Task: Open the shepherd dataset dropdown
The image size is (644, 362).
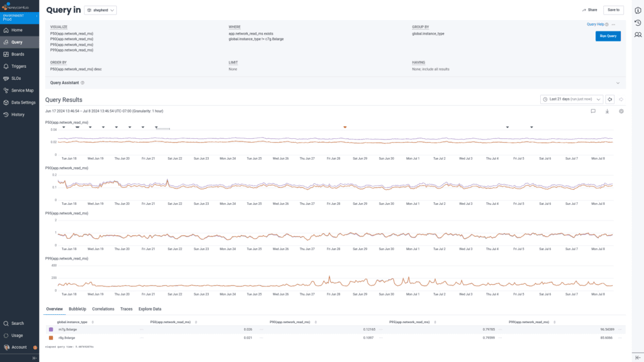Action: 100,11
